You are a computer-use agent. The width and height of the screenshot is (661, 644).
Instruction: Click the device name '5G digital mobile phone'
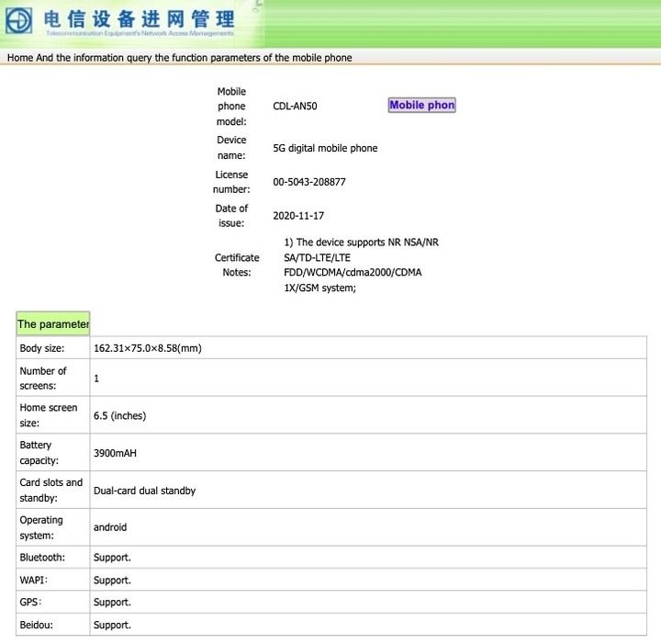325,148
